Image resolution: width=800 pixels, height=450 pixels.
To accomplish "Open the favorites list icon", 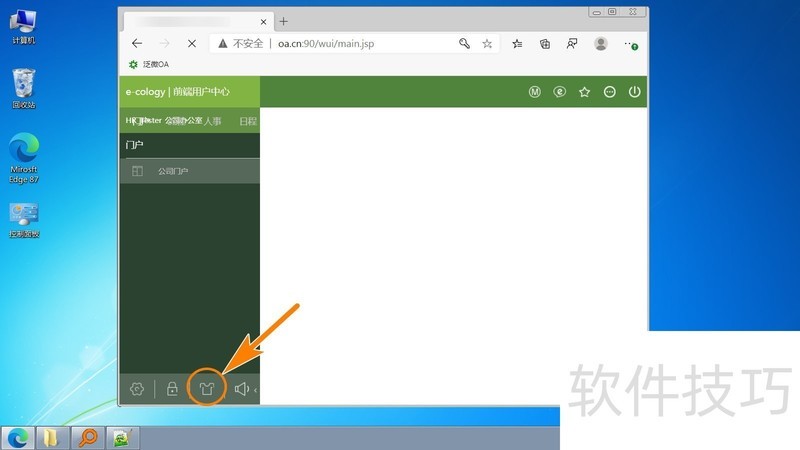I will click(x=517, y=44).
